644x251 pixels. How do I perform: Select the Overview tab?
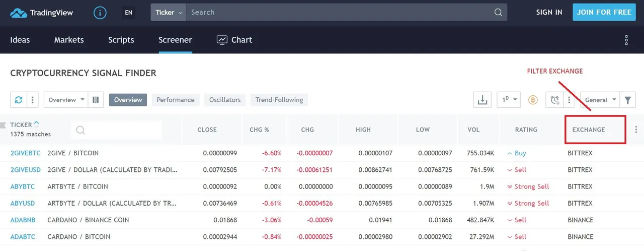pyautogui.click(x=128, y=100)
